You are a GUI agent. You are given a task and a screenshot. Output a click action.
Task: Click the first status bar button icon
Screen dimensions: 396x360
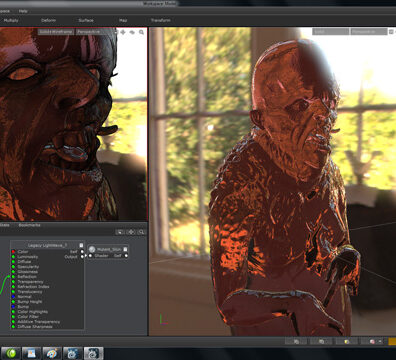296,341
